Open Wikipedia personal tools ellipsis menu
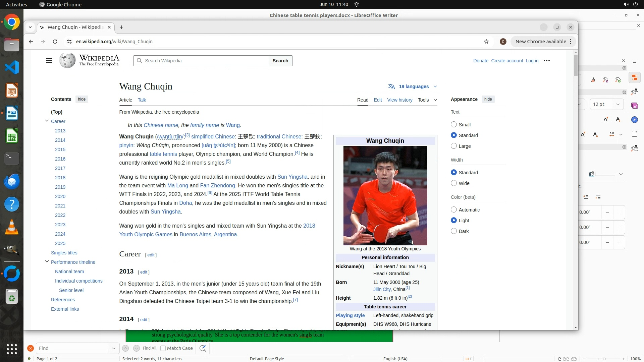Viewport: 644px width, 362px height. 546,61
